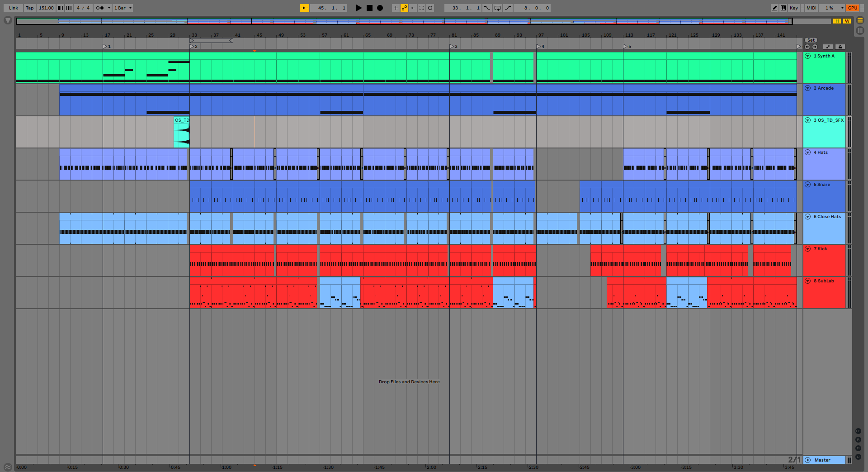Image resolution: width=868 pixels, height=472 pixels.
Task: Click the Set locator button
Action: [811, 40]
